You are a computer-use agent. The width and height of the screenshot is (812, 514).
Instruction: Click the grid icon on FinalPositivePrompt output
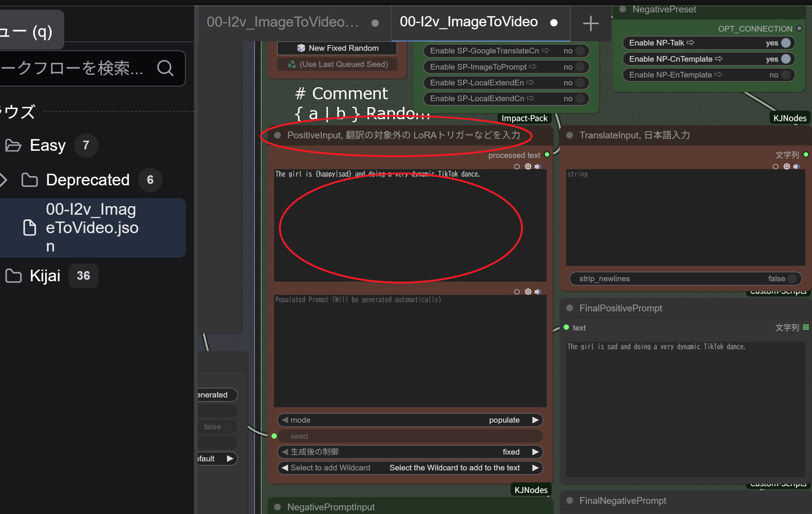806,327
